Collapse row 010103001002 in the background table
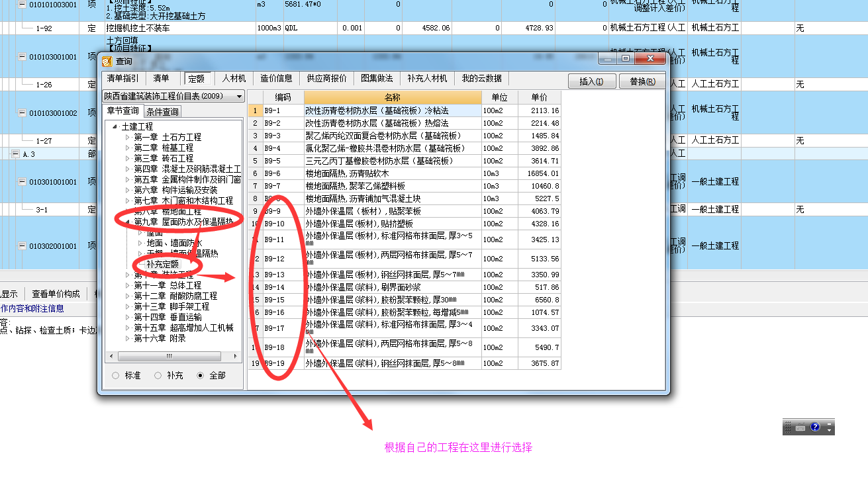 (x=22, y=113)
